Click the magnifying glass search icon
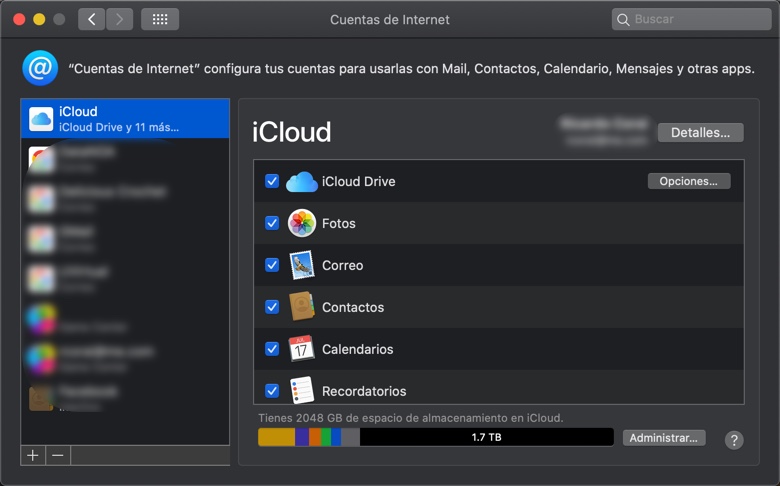Image resolution: width=780 pixels, height=486 pixels. [623, 19]
